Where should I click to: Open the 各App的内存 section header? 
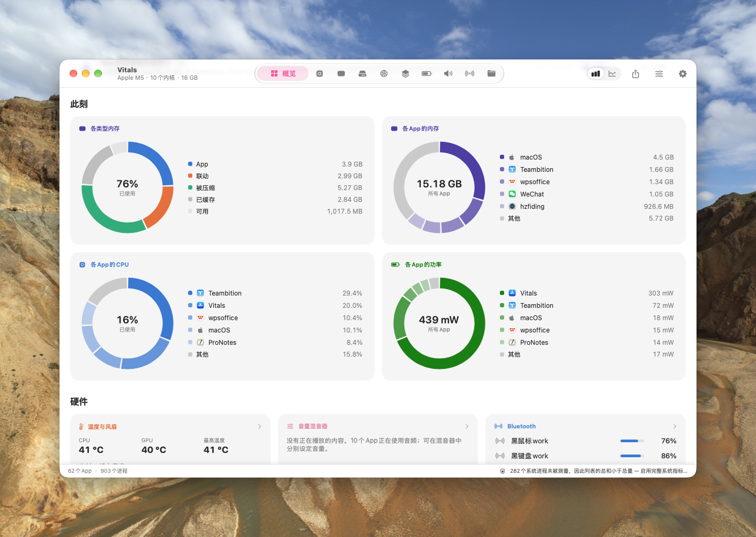(x=415, y=128)
